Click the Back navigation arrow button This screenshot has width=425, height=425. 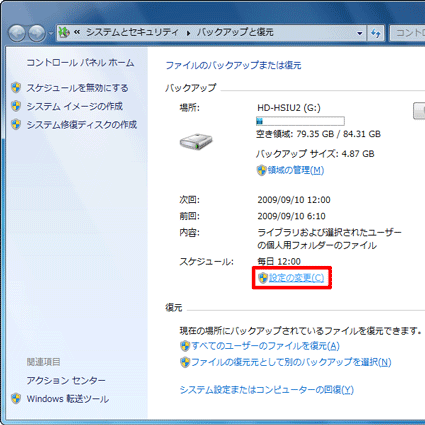point(17,33)
